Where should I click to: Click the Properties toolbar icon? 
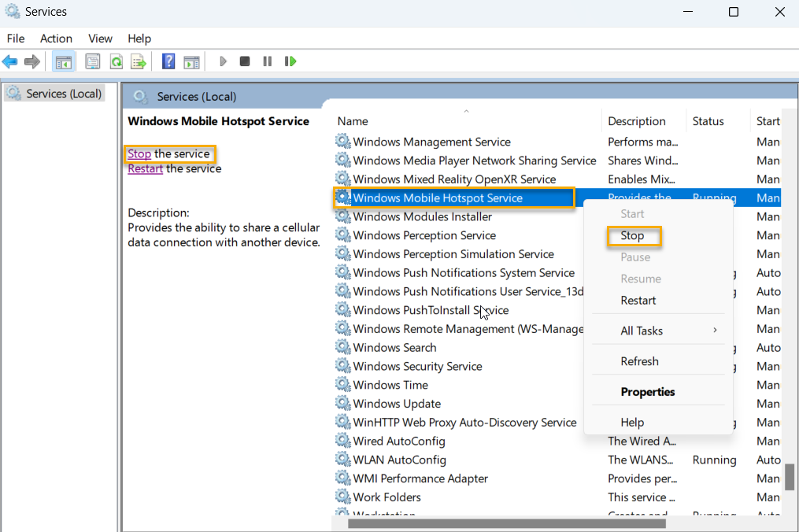point(92,61)
